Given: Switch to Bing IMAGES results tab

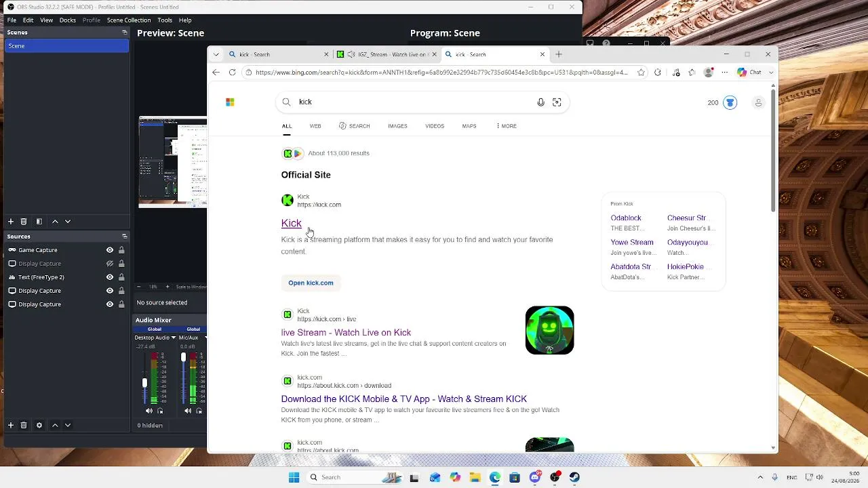Looking at the screenshot, I should pyautogui.click(x=397, y=126).
